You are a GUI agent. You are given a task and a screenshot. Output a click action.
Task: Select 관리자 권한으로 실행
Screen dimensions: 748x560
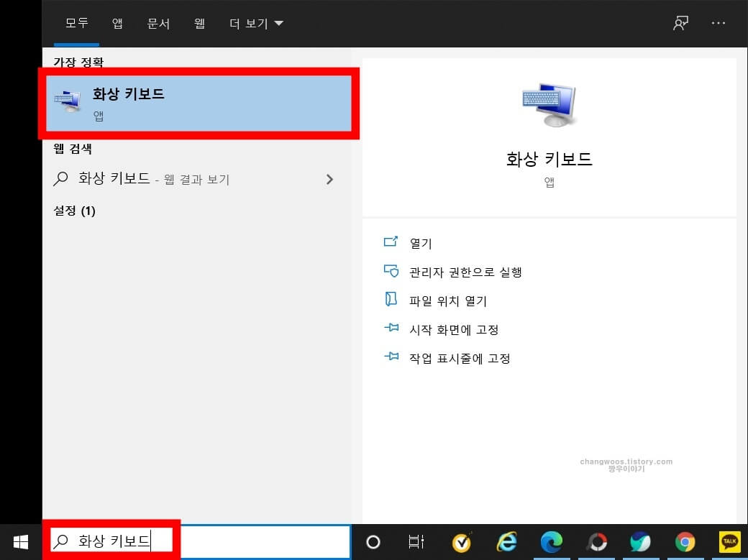click(x=465, y=272)
